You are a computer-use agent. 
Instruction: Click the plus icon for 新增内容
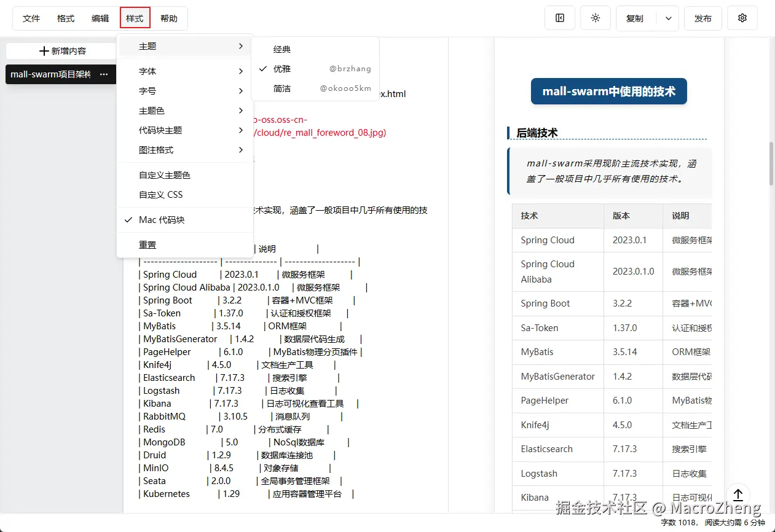[x=44, y=51]
